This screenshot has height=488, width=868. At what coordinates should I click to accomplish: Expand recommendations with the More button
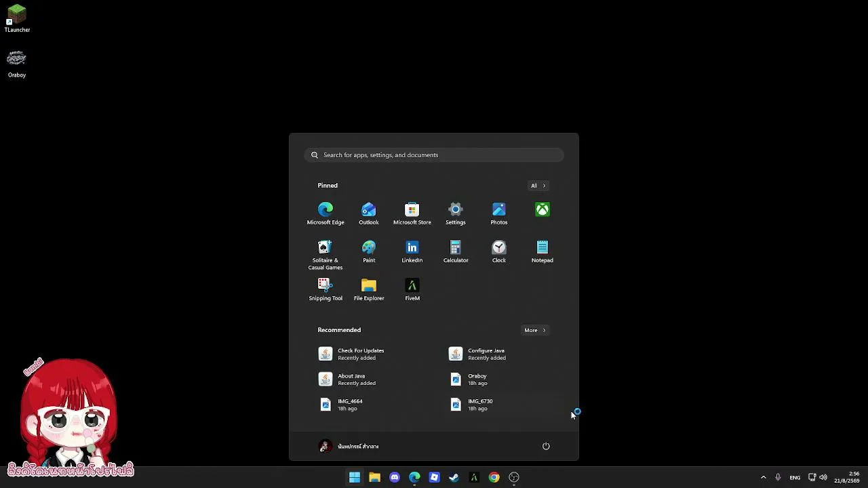pyautogui.click(x=534, y=330)
